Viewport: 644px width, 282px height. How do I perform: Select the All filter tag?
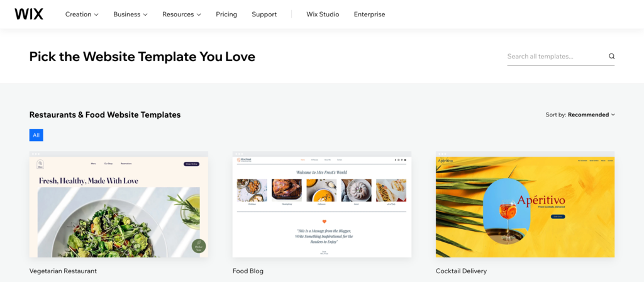click(36, 135)
